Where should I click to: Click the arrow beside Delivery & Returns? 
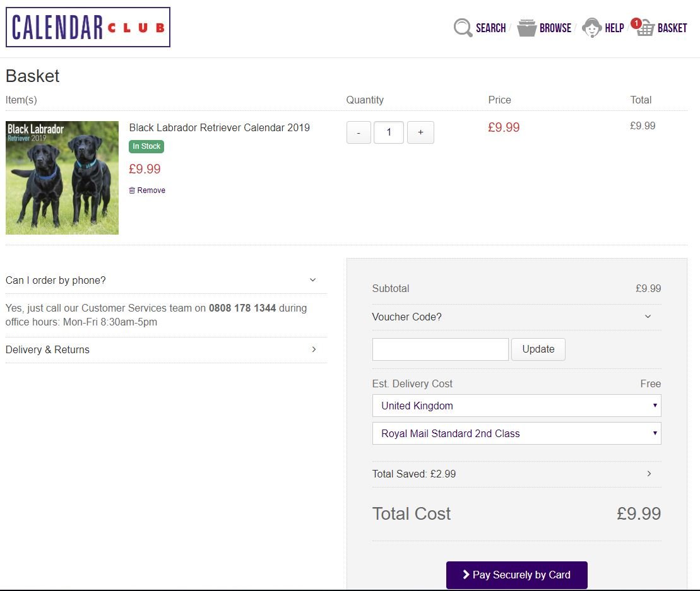pos(314,349)
